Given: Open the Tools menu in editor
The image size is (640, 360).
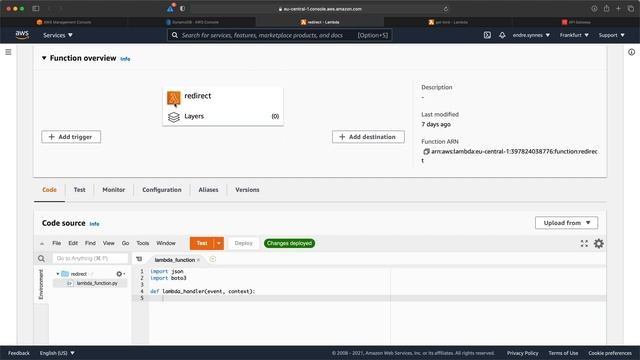Looking at the screenshot, I should pos(142,243).
